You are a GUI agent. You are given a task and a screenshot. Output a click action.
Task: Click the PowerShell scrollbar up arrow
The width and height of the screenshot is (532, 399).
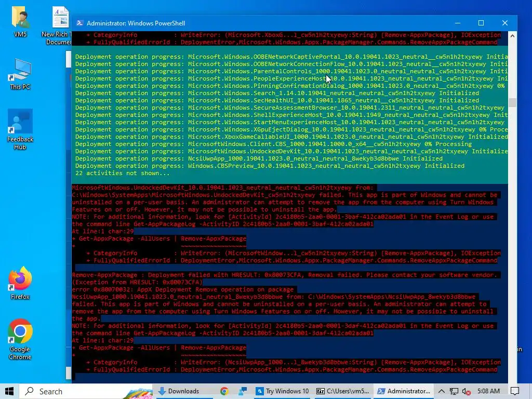tap(512, 36)
